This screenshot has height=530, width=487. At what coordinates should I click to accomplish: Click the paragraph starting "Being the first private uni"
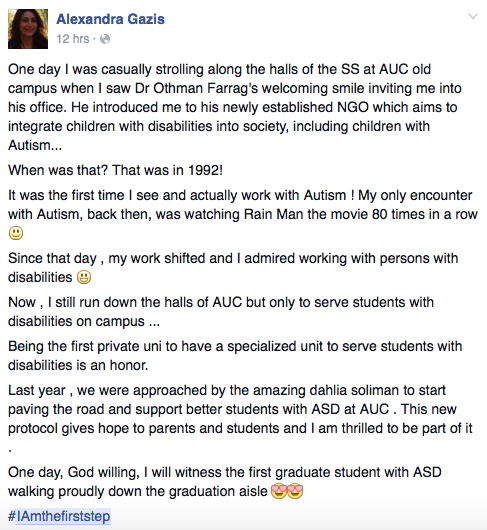[x=235, y=356]
